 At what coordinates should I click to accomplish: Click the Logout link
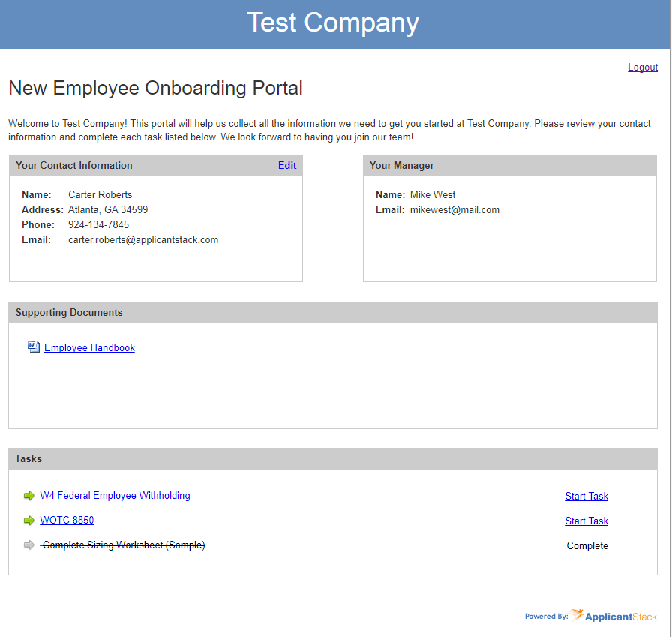642,67
